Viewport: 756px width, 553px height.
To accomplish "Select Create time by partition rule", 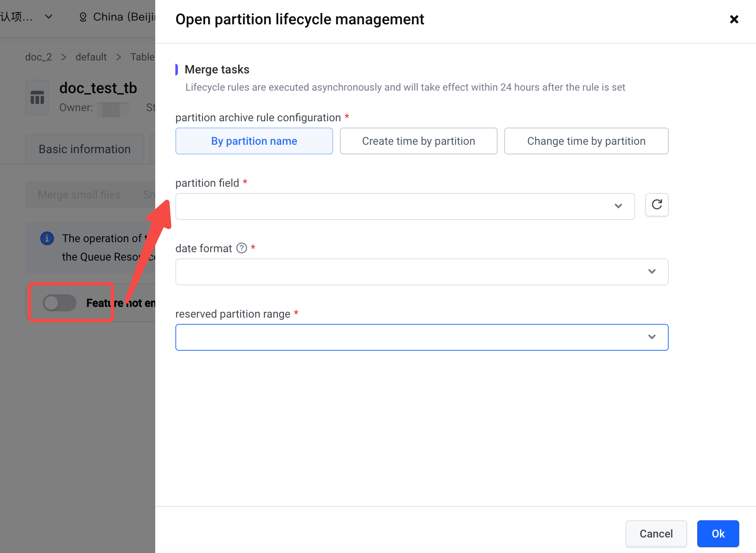I will (x=418, y=141).
